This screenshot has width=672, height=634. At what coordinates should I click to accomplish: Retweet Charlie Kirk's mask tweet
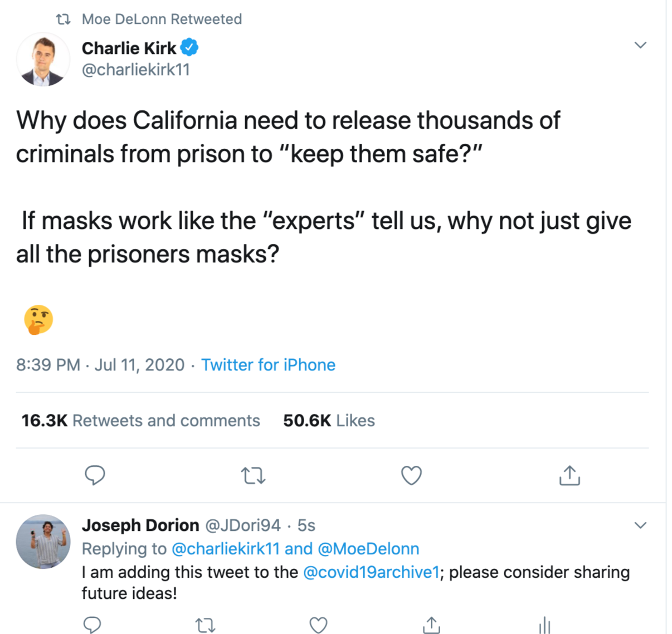point(253,476)
